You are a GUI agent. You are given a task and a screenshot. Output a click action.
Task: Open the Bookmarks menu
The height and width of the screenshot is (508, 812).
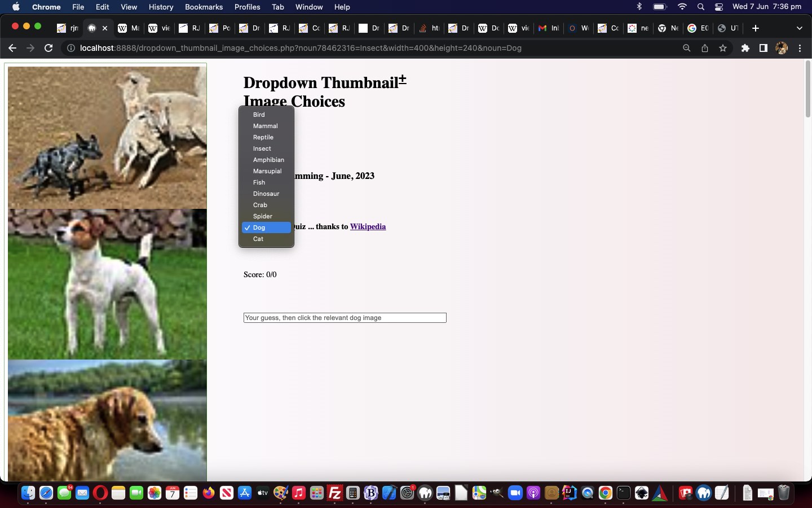click(x=204, y=7)
